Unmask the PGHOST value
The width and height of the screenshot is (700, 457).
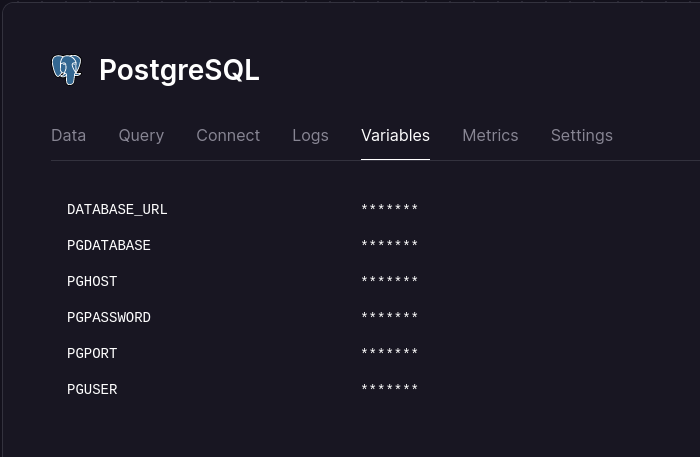pyautogui.click(x=389, y=282)
